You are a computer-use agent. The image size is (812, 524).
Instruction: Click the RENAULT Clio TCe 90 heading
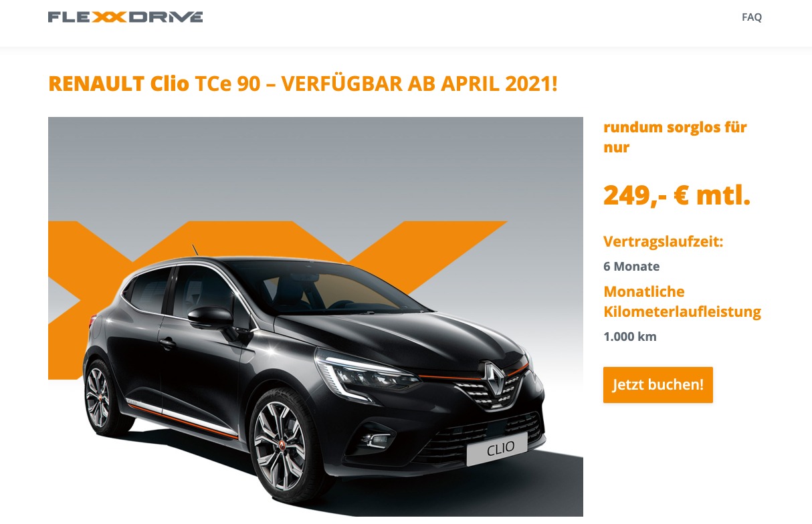[x=302, y=84]
